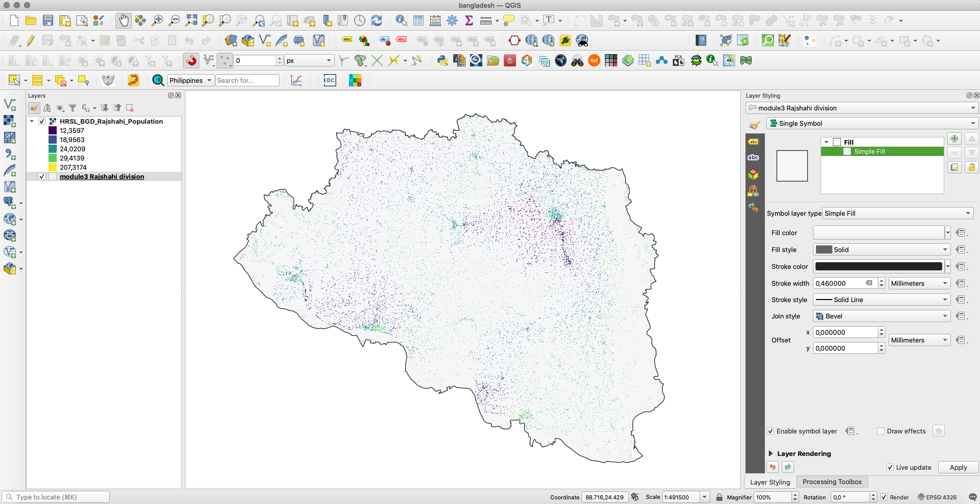Image resolution: width=980 pixels, height=504 pixels.
Task: Save project with floppy disk icon
Action: click(48, 20)
